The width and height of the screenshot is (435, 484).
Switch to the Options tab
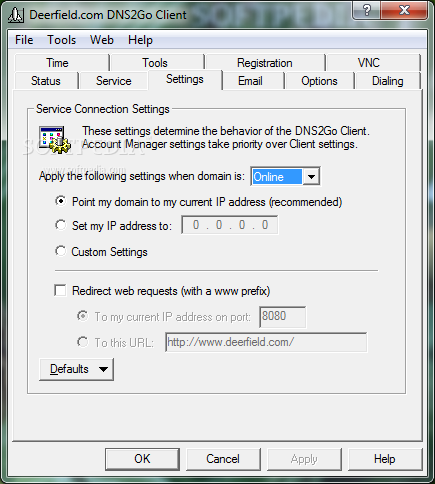(x=319, y=81)
